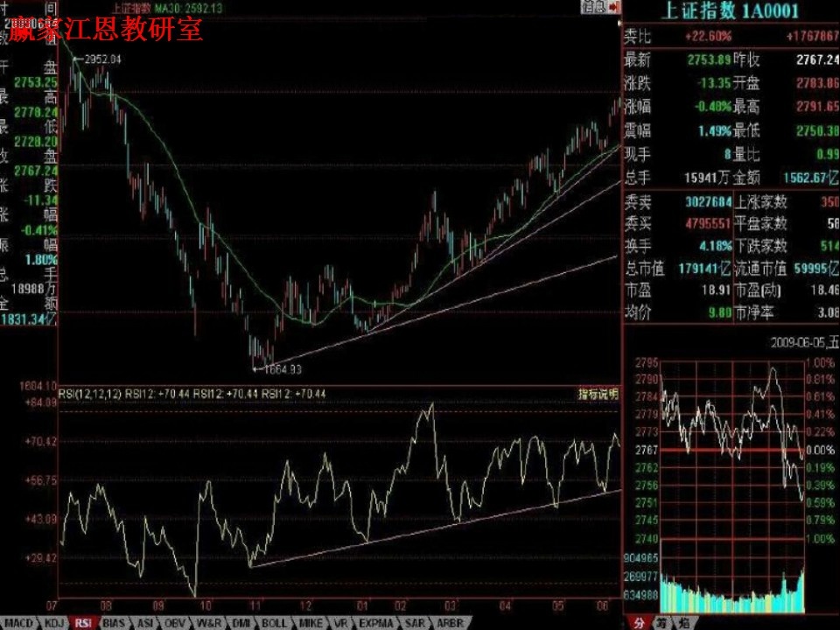Open 指标说明 indicator description
This screenshot has height=630, width=840.
(x=598, y=395)
